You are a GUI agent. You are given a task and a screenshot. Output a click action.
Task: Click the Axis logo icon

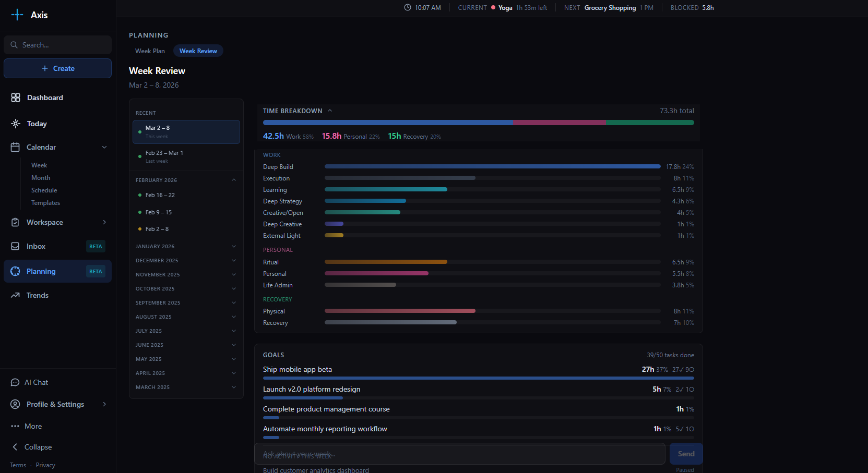[17, 15]
